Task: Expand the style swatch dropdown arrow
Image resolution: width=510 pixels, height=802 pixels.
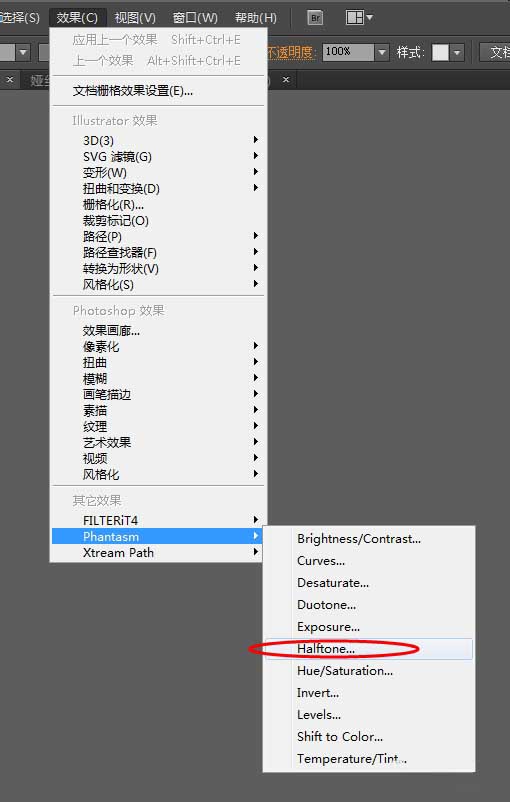Action: click(457, 52)
